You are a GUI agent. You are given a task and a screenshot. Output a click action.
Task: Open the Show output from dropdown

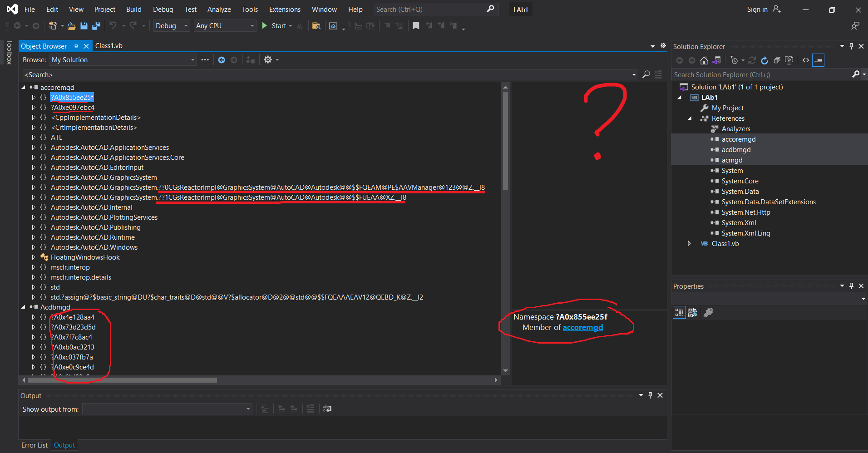(167, 409)
